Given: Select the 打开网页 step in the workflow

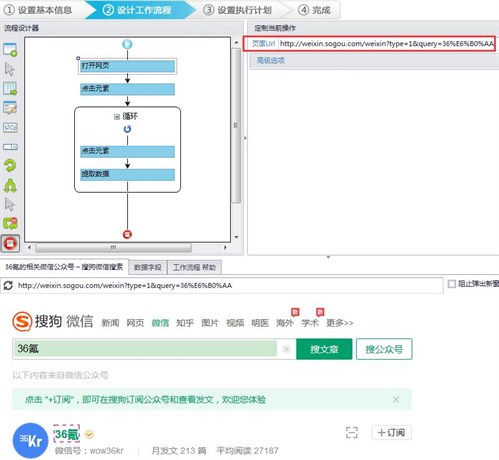Looking at the screenshot, I should coord(127,66).
